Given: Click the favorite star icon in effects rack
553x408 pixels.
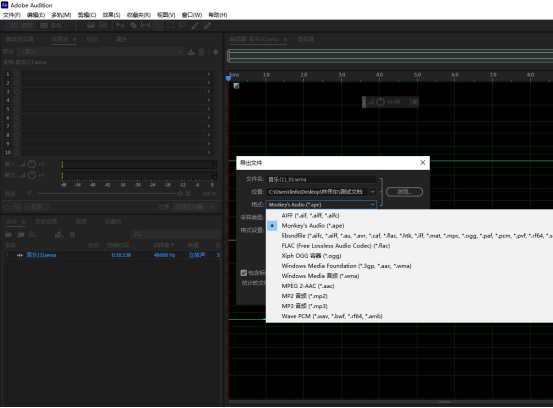Looking at the screenshot, I should [x=216, y=52].
